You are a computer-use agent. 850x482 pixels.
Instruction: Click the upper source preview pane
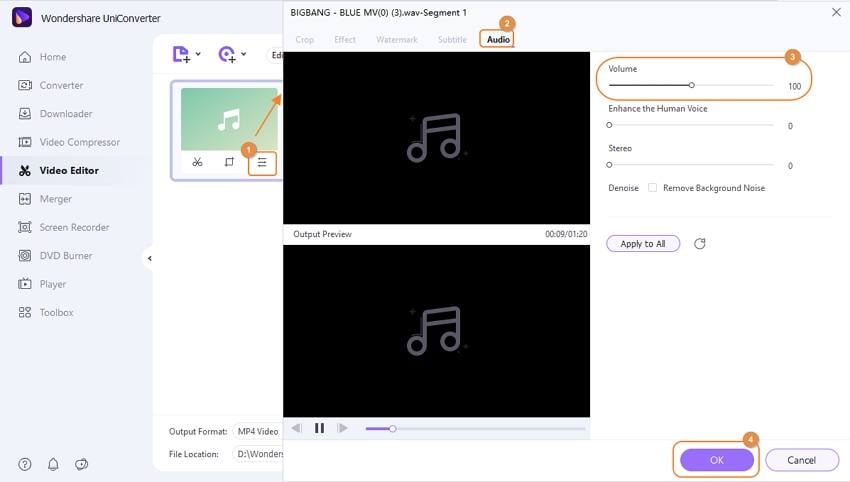point(436,138)
